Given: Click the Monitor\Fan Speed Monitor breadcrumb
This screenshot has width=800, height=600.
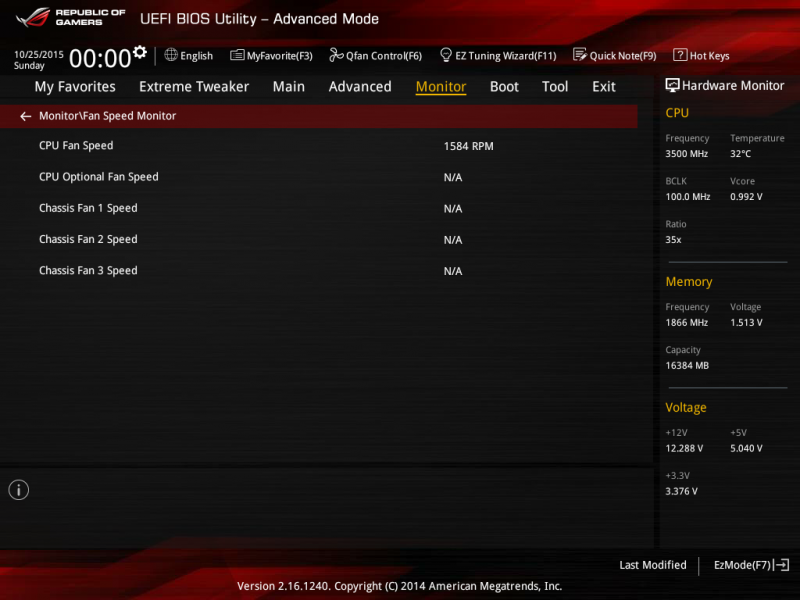Looking at the screenshot, I should (107, 116).
